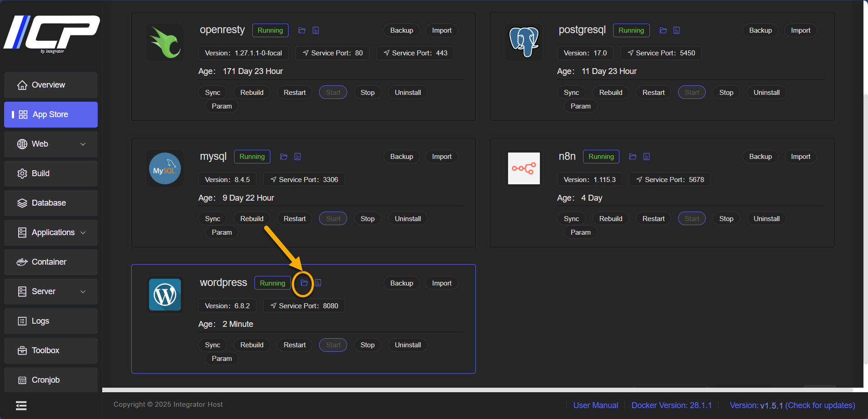The height and width of the screenshot is (419, 868).
Task: Open the n8n folder icon
Action: pos(633,157)
